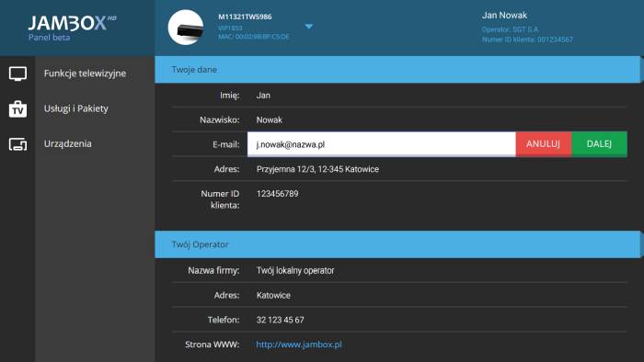Open Usługi i Pakiety menu item
Image resolution: width=644 pixels, height=362 pixels.
click(76, 108)
